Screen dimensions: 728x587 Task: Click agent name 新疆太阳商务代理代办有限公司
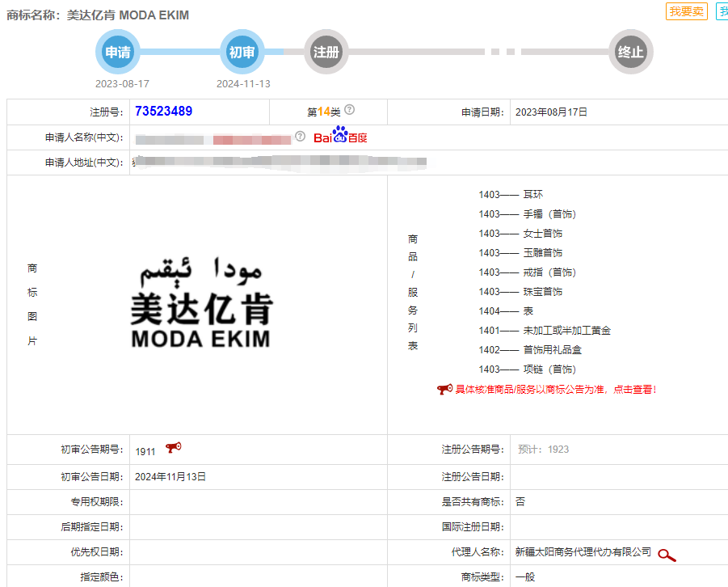click(x=583, y=552)
